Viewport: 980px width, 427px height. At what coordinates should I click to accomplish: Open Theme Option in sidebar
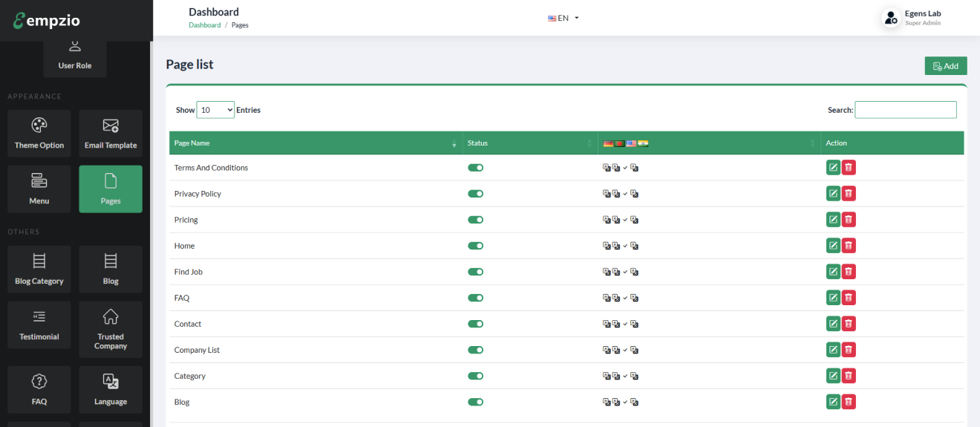(x=39, y=134)
